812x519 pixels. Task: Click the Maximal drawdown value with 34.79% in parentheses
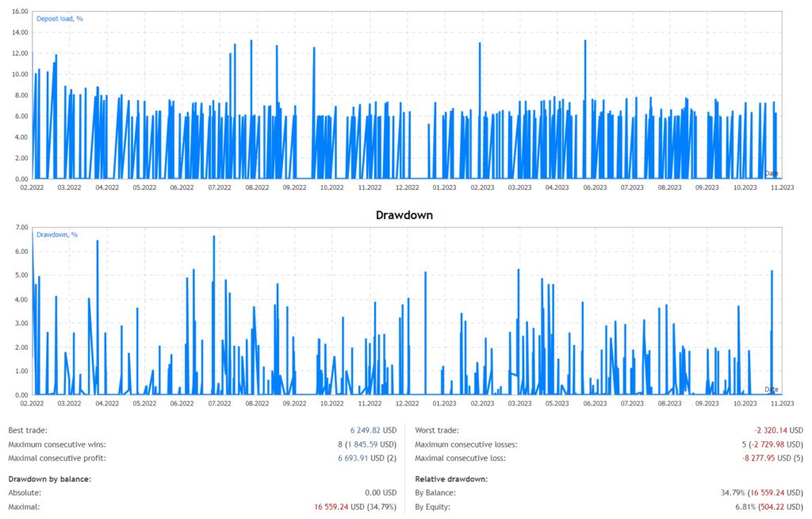355,506
